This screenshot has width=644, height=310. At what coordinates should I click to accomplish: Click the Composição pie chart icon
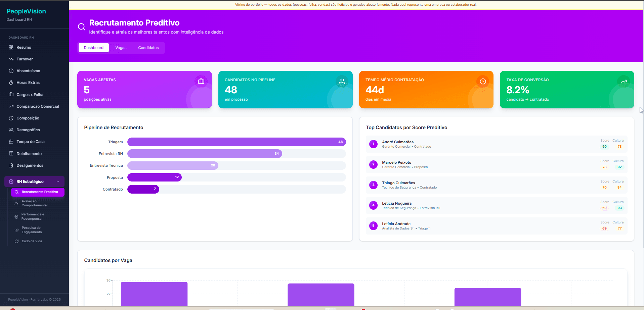click(x=11, y=118)
